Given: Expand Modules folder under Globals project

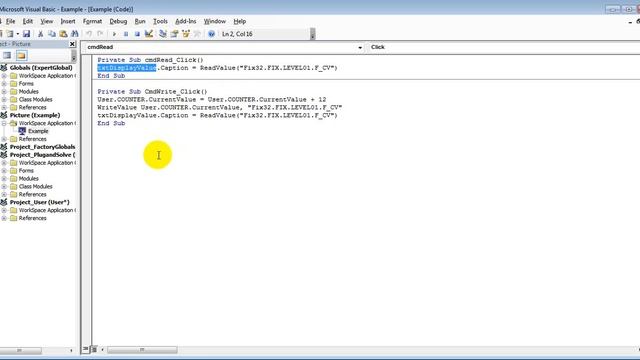Looking at the screenshot, I should [4, 91].
